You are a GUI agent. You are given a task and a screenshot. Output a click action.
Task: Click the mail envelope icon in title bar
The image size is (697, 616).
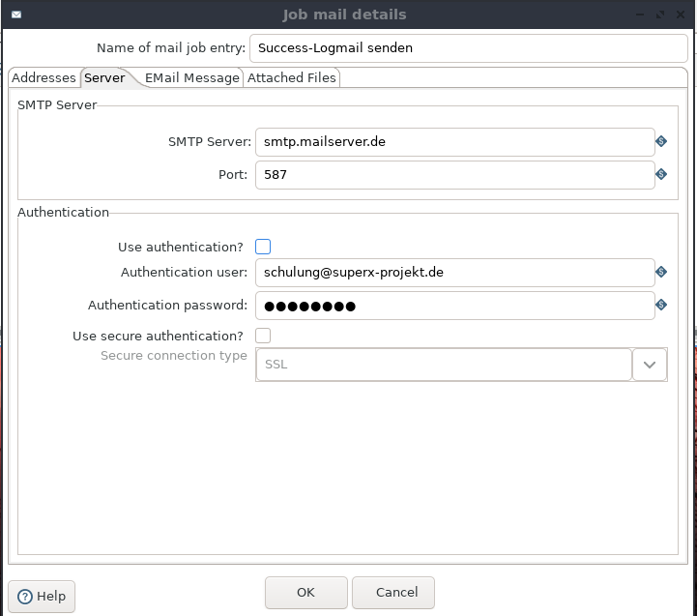(16, 15)
